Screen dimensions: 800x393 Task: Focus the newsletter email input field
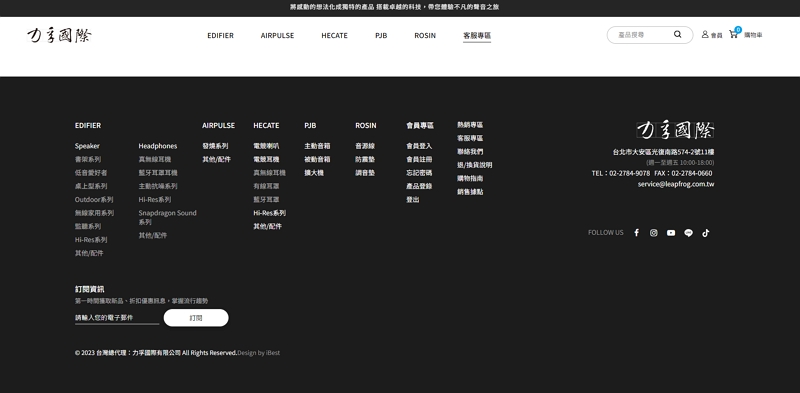[x=117, y=317]
